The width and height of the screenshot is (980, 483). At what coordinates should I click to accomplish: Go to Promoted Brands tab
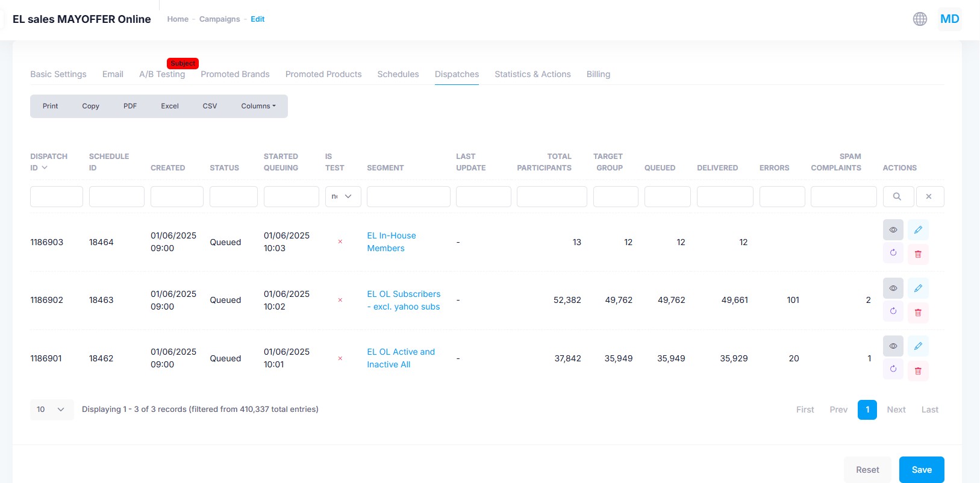coord(235,74)
